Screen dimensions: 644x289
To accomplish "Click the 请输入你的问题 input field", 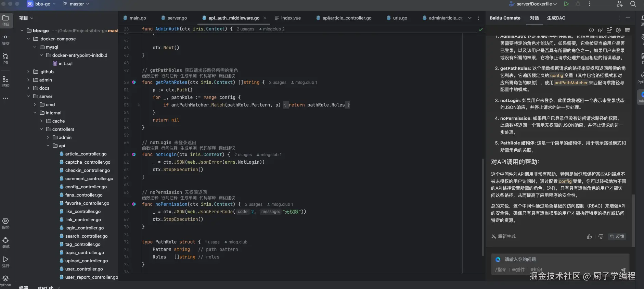I will 560,260.
